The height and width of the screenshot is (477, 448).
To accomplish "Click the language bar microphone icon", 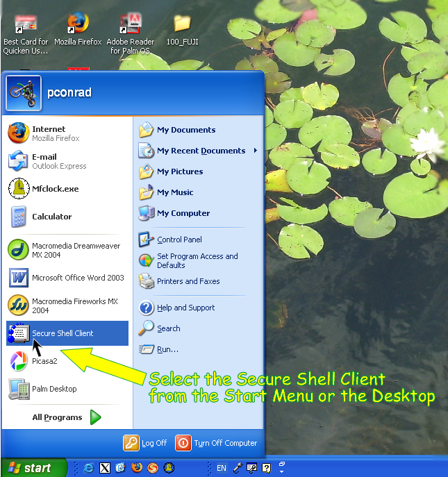I will [x=238, y=468].
